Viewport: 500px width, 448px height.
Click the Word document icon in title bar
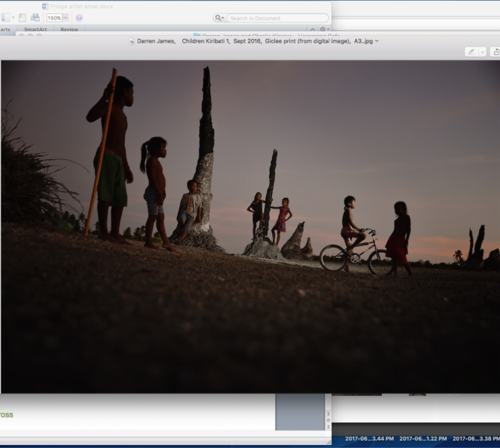click(45, 6)
